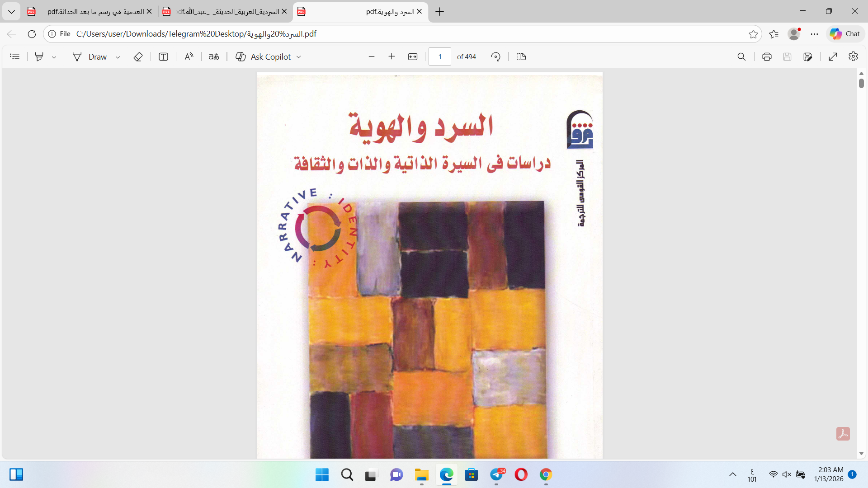Open the Favorites list
This screenshot has width=868, height=488.
click(x=774, y=34)
